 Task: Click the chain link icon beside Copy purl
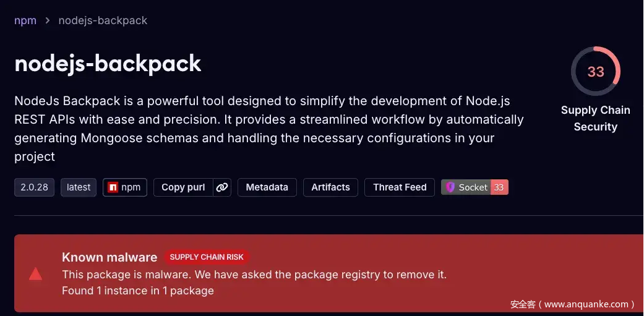pyautogui.click(x=222, y=187)
